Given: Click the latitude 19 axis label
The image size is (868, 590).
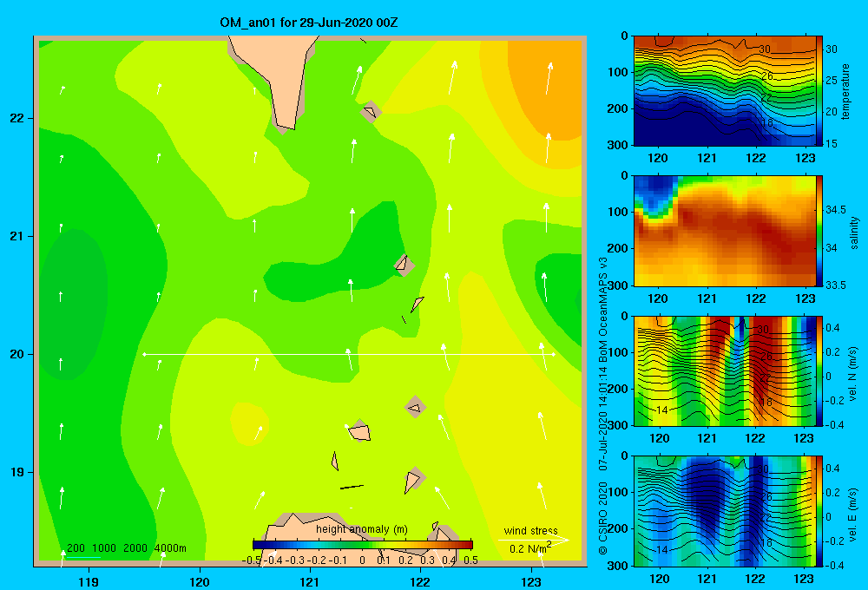Looking at the screenshot, I should (x=17, y=472).
